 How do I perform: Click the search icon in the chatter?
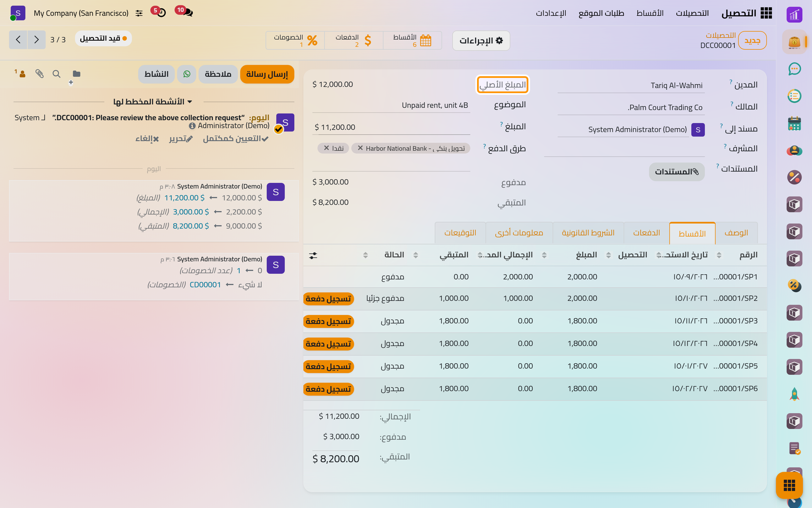tap(56, 74)
